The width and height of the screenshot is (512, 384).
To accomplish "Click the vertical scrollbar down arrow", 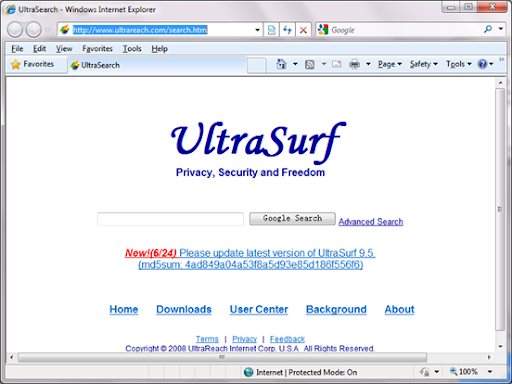I will point(500,347).
